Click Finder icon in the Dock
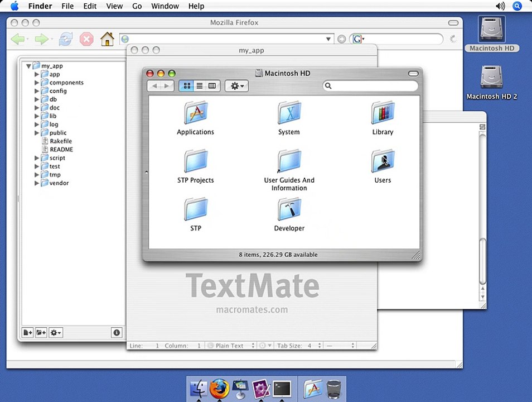 (199, 389)
